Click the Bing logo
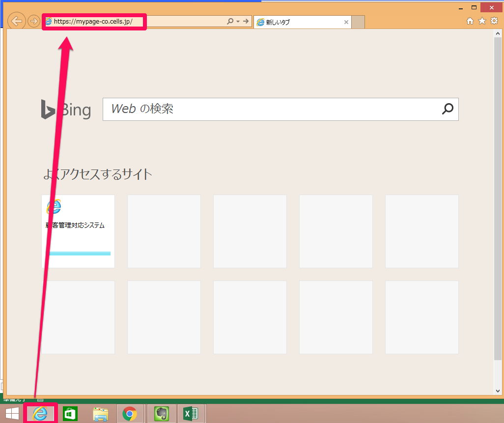The image size is (504, 423). tap(66, 110)
